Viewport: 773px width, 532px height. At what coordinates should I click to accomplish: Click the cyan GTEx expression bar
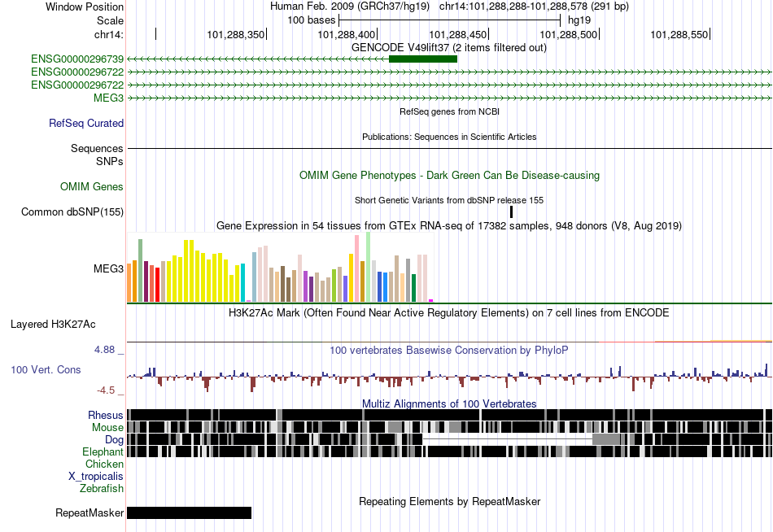[x=243, y=282]
